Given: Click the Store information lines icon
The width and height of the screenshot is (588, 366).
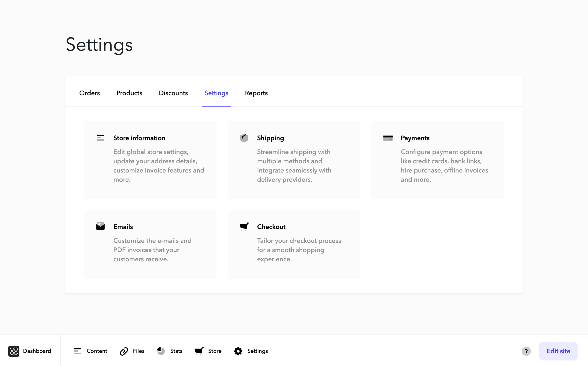Looking at the screenshot, I should [100, 138].
